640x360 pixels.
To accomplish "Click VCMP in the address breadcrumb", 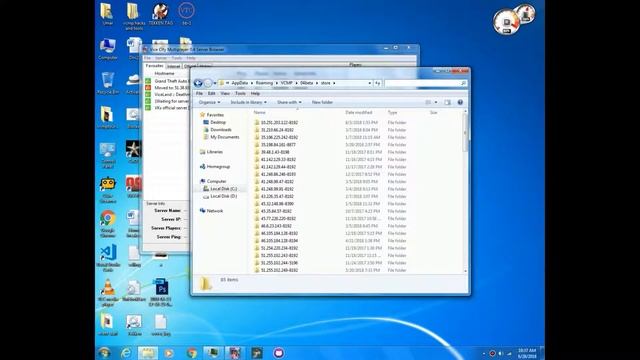I will 286,83.
